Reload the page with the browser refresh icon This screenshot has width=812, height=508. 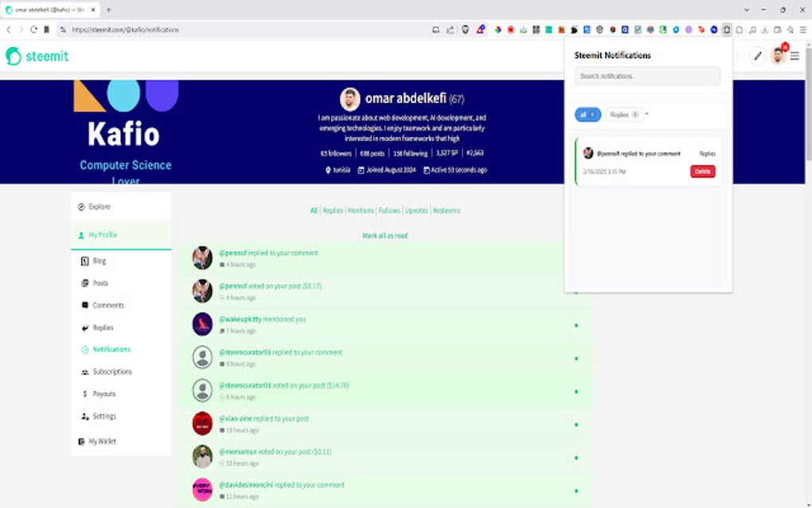point(32,28)
